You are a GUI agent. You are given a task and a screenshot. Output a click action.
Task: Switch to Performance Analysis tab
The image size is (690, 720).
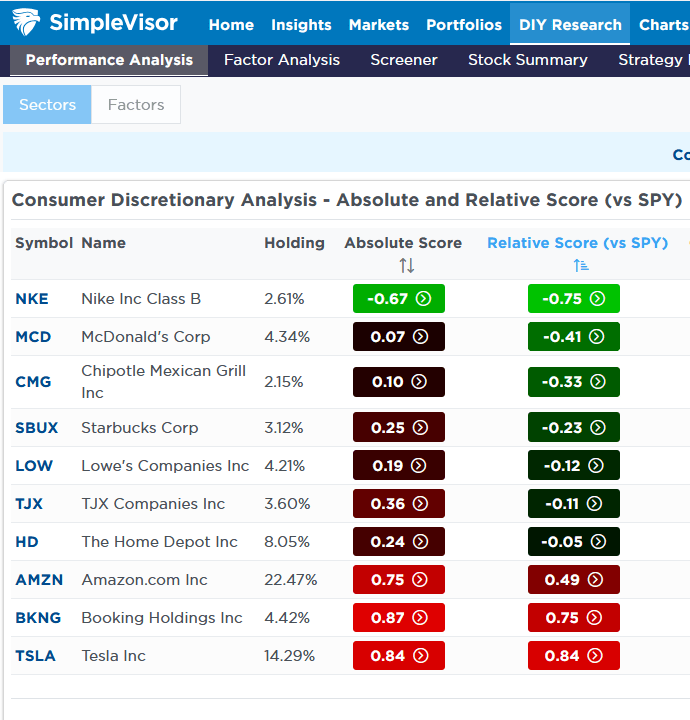[x=109, y=60]
